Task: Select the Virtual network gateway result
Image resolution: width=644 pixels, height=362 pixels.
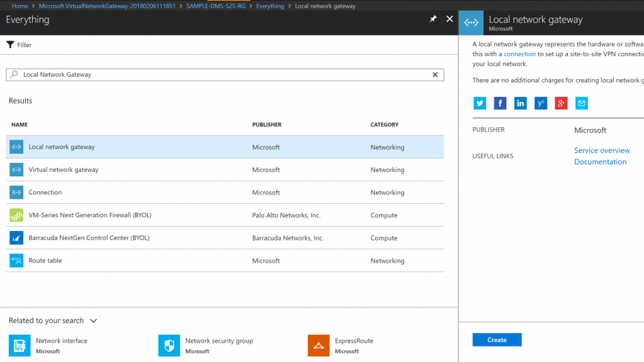Action: [x=225, y=170]
